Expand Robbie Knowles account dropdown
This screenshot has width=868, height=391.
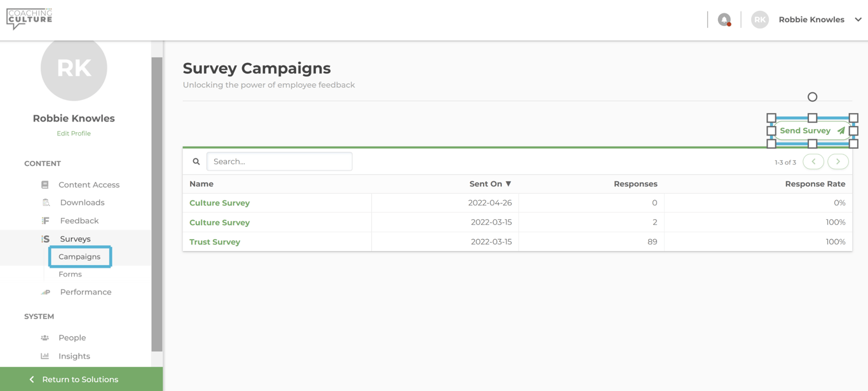858,20
